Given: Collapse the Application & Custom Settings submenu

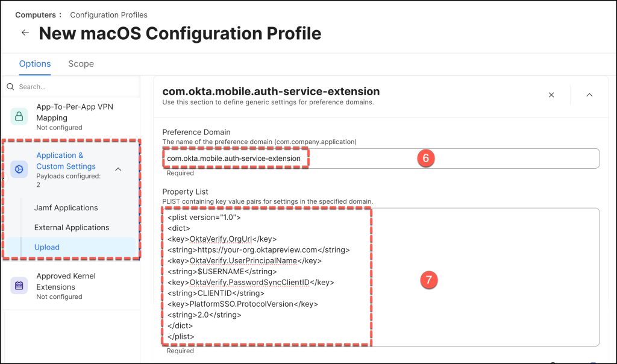Looking at the screenshot, I should [x=118, y=170].
